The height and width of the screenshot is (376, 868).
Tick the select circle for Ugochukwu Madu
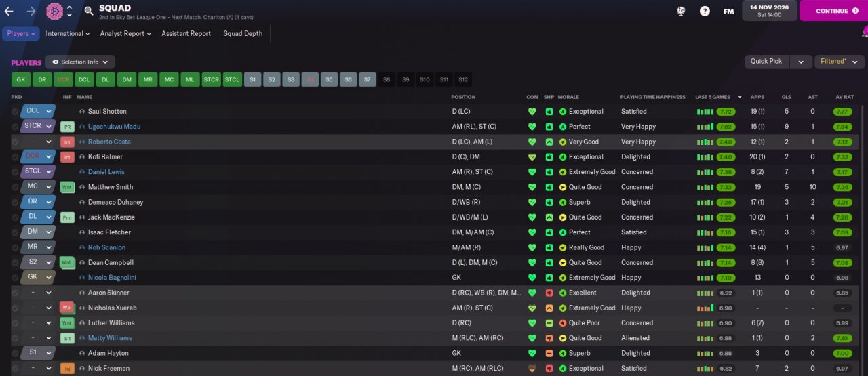(x=15, y=127)
